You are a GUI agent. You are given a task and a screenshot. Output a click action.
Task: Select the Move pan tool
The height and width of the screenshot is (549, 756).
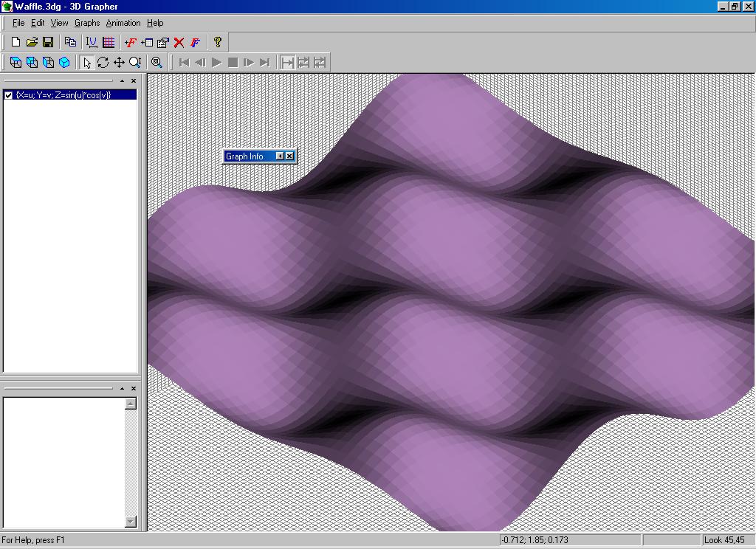coord(119,62)
